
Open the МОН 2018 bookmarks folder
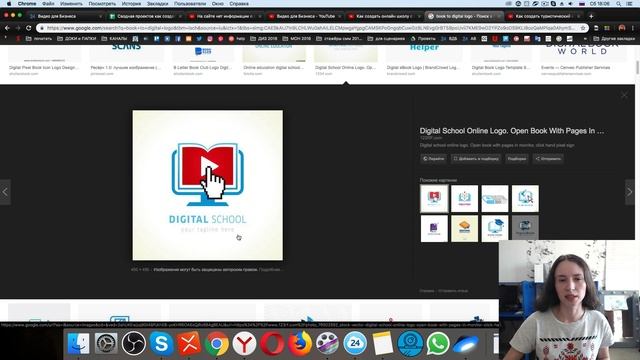pyautogui.click(x=296, y=39)
